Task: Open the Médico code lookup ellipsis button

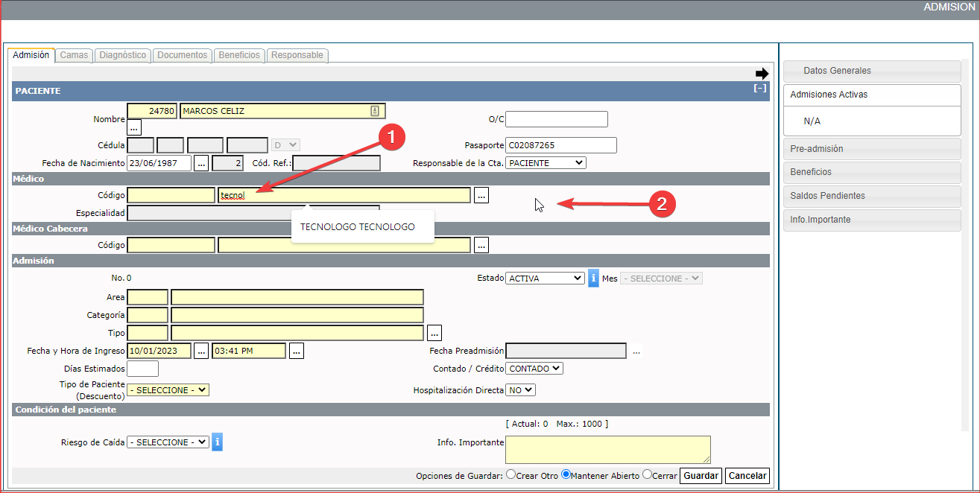Action: (x=481, y=195)
